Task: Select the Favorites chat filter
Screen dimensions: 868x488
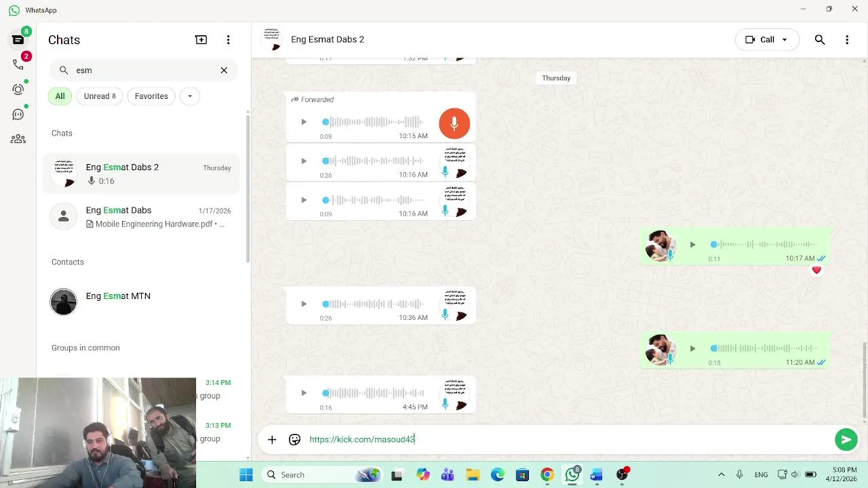Action: [151, 96]
